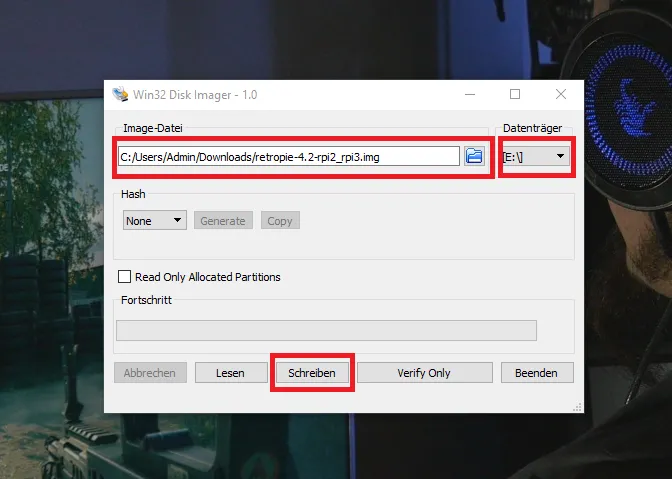Click the disabled Copy hash button

click(280, 221)
